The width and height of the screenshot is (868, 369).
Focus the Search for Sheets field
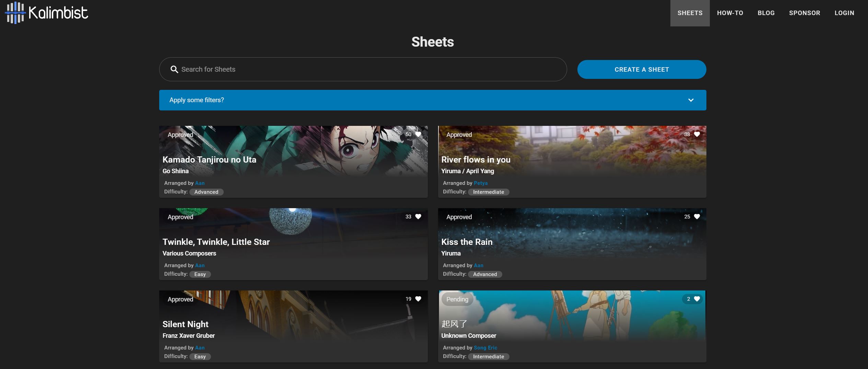[x=363, y=69]
